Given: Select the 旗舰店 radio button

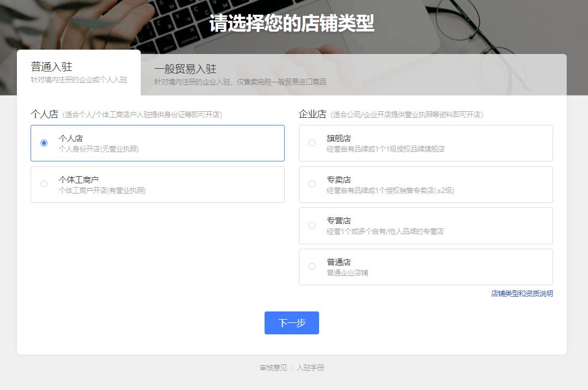Looking at the screenshot, I should pyautogui.click(x=311, y=143).
